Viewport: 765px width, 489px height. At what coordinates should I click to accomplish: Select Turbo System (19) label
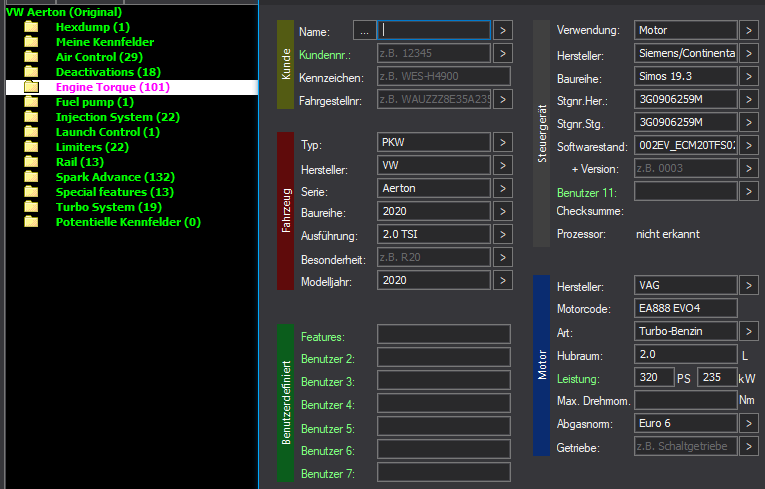[x=109, y=207]
